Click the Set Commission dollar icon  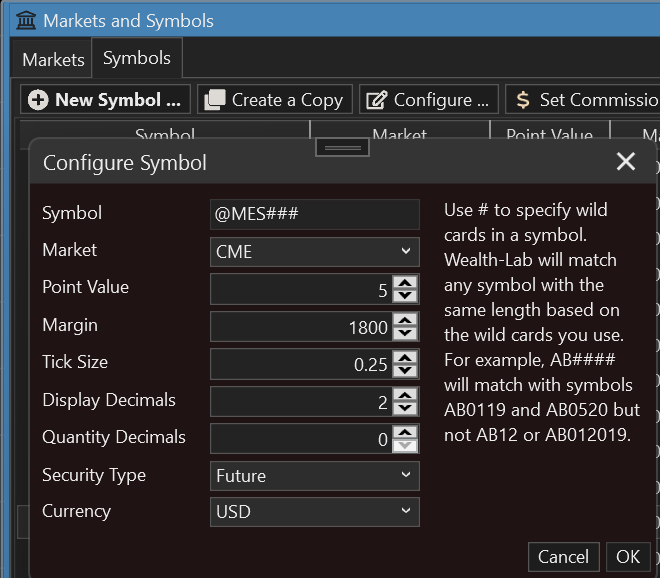pos(523,100)
